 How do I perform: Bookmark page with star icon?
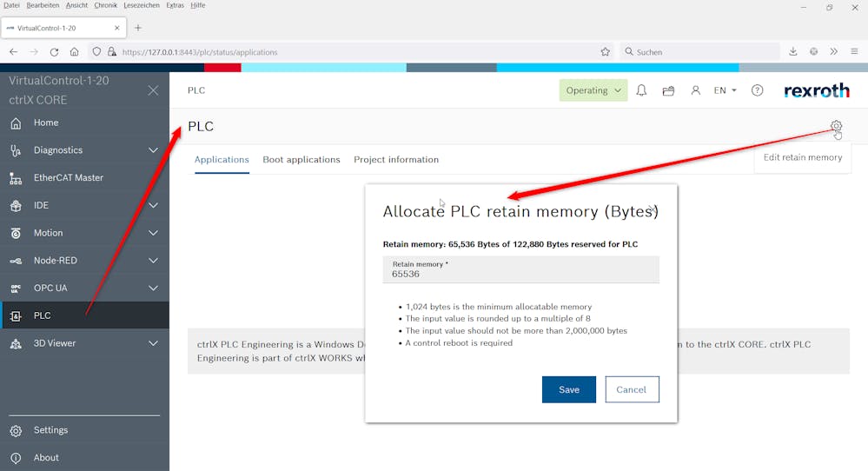[605, 52]
